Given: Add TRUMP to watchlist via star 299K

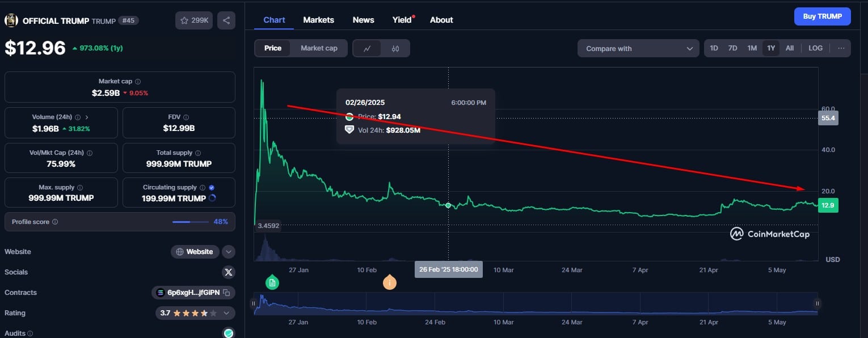Looking at the screenshot, I should click(x=194, y=20).
